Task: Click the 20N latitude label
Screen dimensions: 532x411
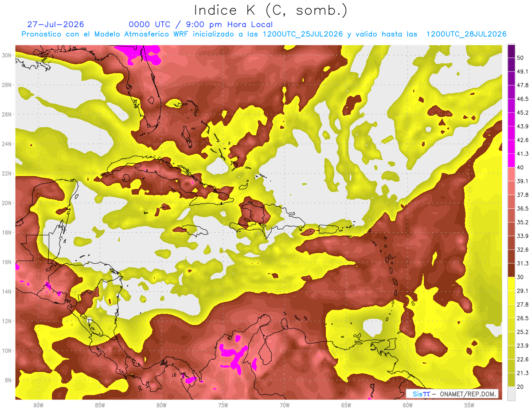Action: click(8, 203)
